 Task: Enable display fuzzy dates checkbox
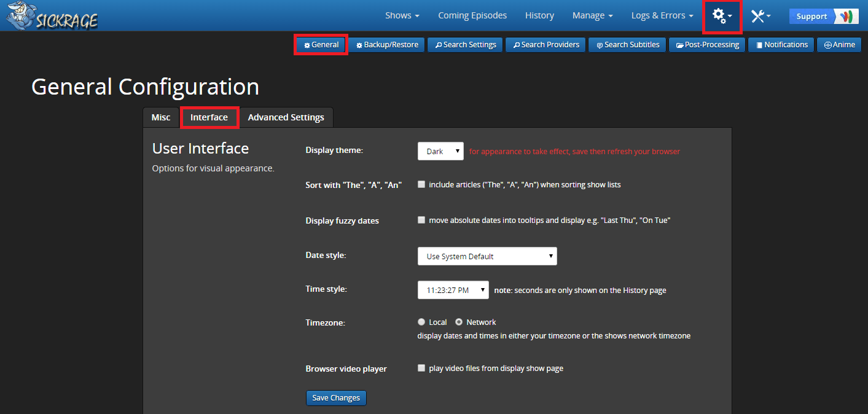pyautogui.click(x=421, y=220)
